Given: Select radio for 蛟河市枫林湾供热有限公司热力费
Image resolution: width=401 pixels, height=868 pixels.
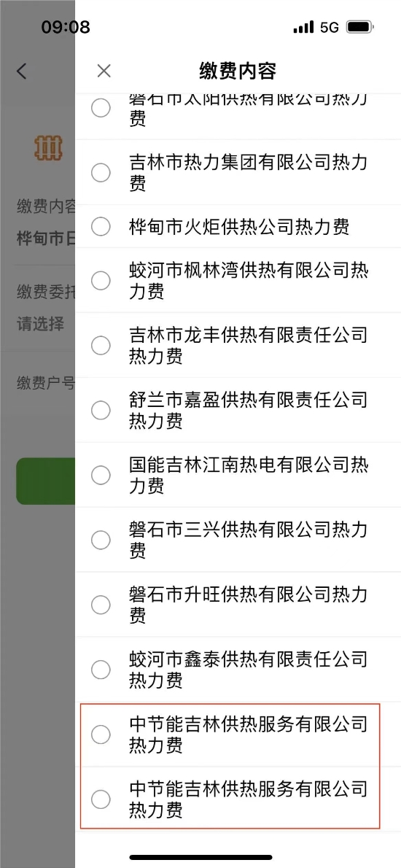Looking at the screenshot, I should tap(101, 281).
